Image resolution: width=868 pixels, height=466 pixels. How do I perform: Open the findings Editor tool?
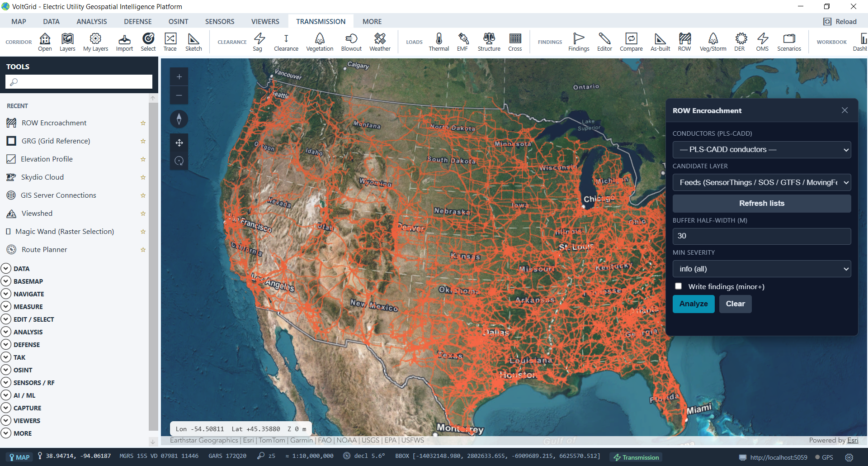604,42
